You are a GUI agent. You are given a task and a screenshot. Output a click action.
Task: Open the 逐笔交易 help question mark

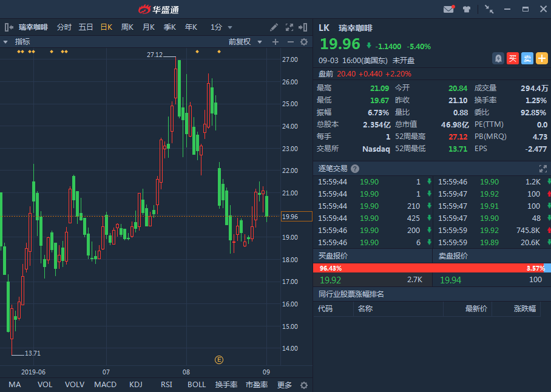355,169
